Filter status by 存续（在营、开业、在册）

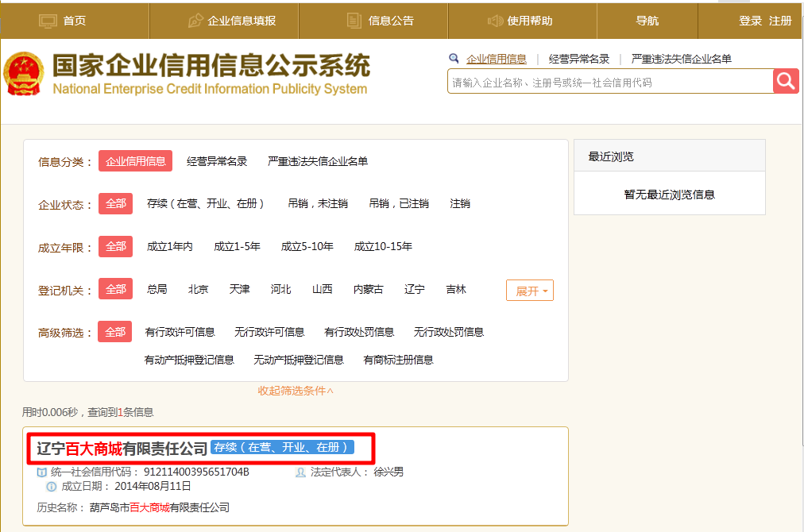pyautogui.click(x=206, y=203)
